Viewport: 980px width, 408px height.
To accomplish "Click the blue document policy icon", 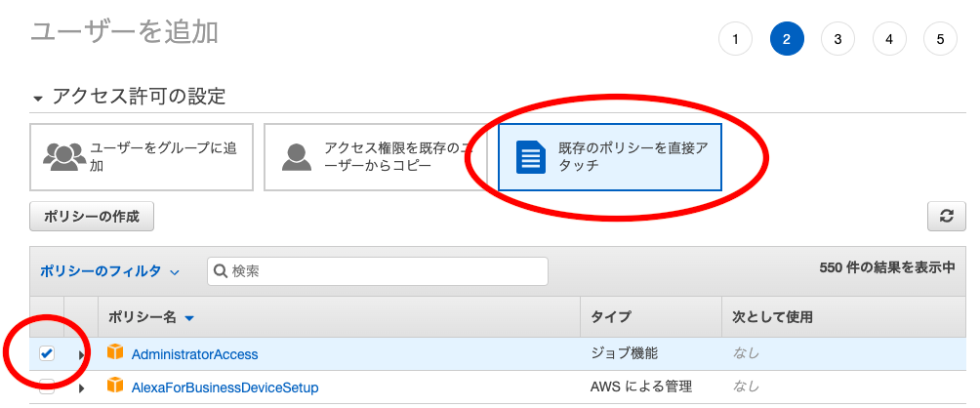I will click(531, 157).
